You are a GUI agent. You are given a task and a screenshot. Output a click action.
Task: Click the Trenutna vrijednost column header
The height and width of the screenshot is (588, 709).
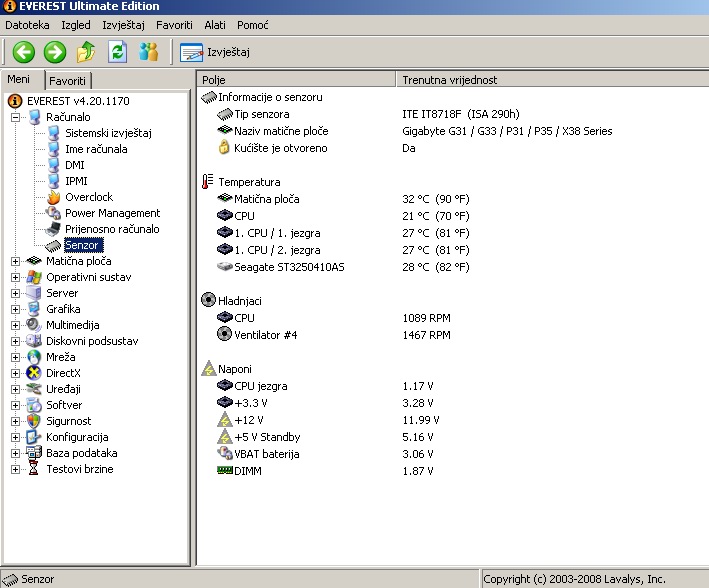[449, 80]
